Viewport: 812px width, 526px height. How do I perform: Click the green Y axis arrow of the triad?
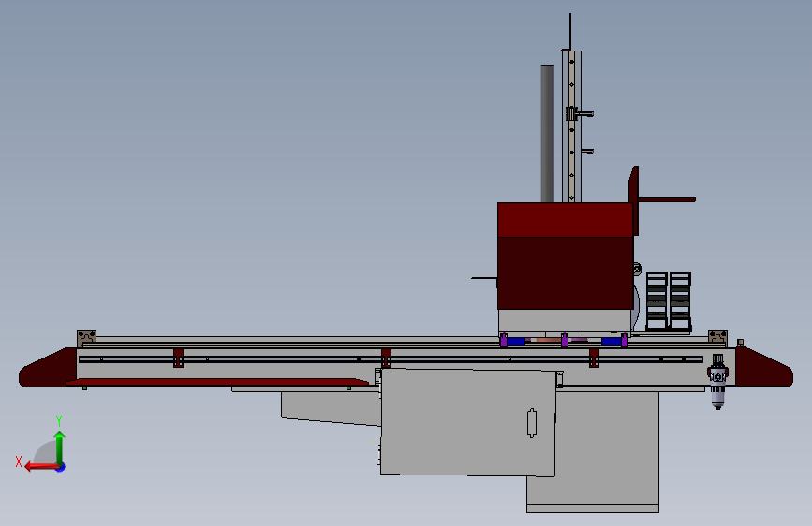[60, 447]
